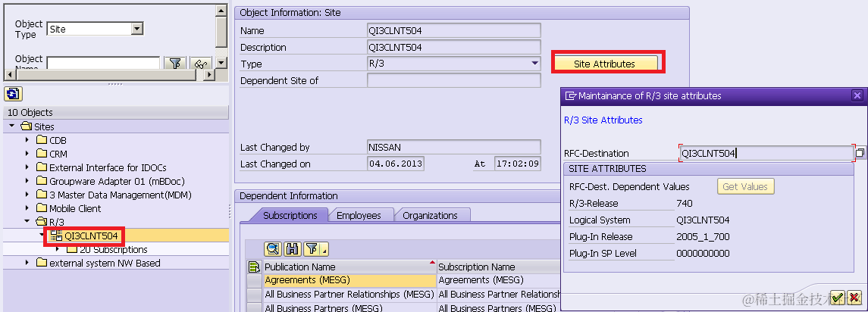Click the Get Values button

(745, 186)
